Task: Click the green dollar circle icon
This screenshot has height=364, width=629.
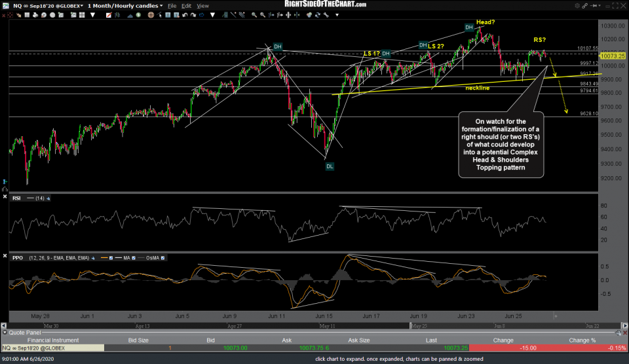Action: (138, 15)
